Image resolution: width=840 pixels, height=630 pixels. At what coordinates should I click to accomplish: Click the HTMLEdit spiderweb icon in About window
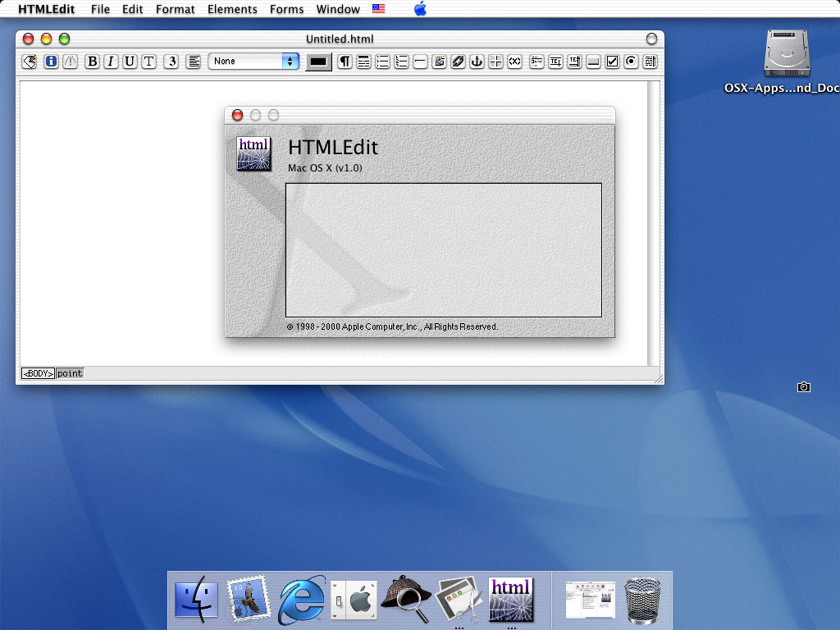[254, 153]
